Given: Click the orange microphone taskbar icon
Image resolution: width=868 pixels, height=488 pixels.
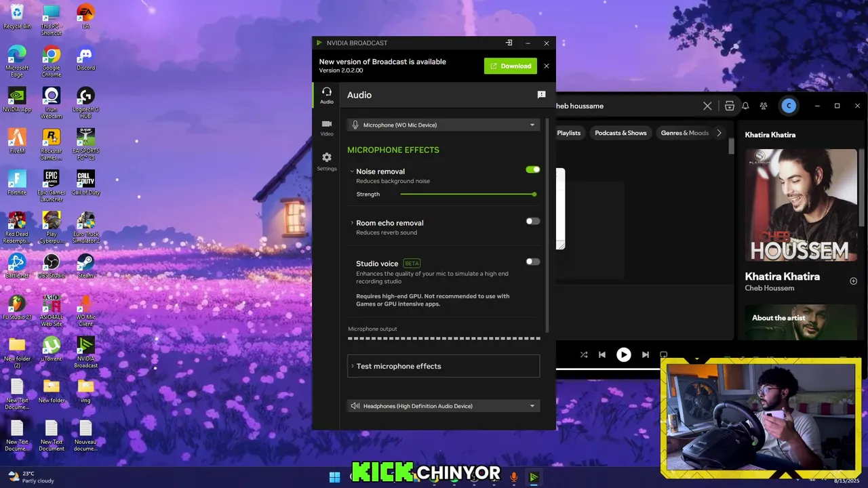Looking at the screenshot, I should point(513,477).
